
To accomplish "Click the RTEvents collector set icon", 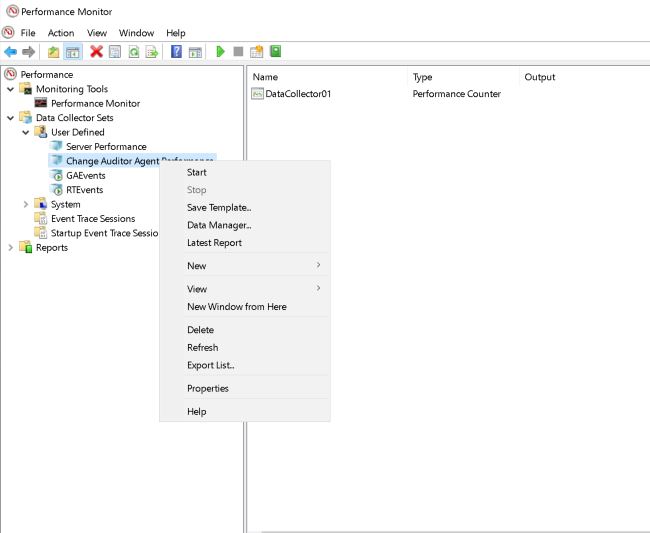I will [x=56, y=190].
